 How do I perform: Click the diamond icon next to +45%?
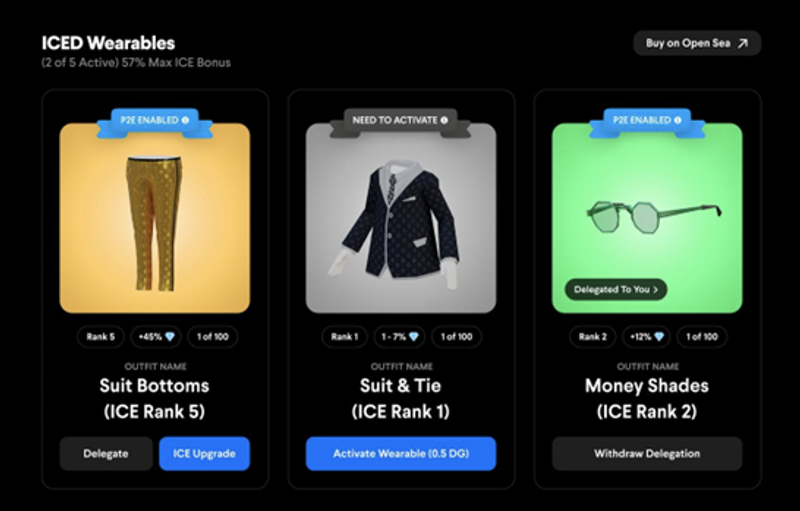[170, 337]
